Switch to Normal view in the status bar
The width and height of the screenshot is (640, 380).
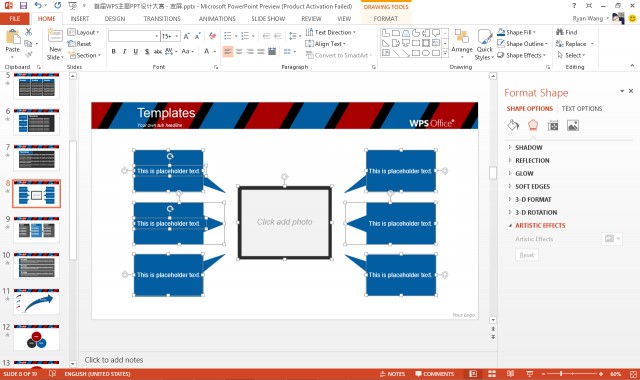473,374
